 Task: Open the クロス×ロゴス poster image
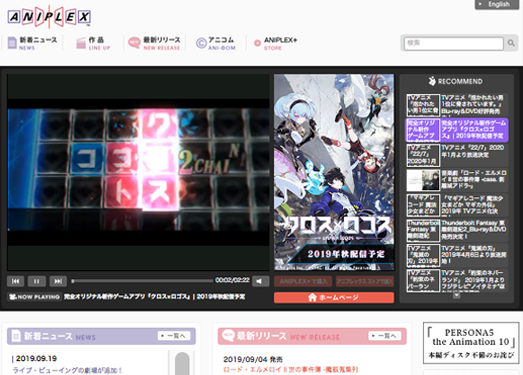(x=334, y=172)
